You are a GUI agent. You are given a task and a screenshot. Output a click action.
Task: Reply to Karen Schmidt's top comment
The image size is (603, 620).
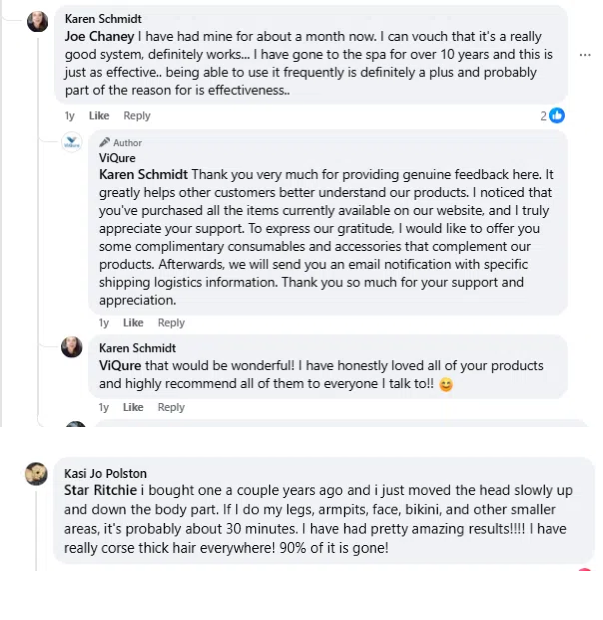coord(137,116)
